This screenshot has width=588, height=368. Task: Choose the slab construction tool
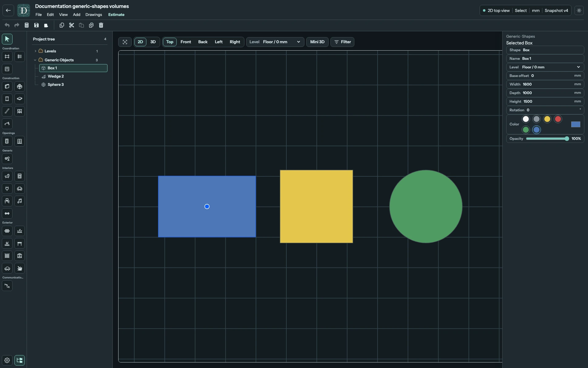click(x=20, y=99)
